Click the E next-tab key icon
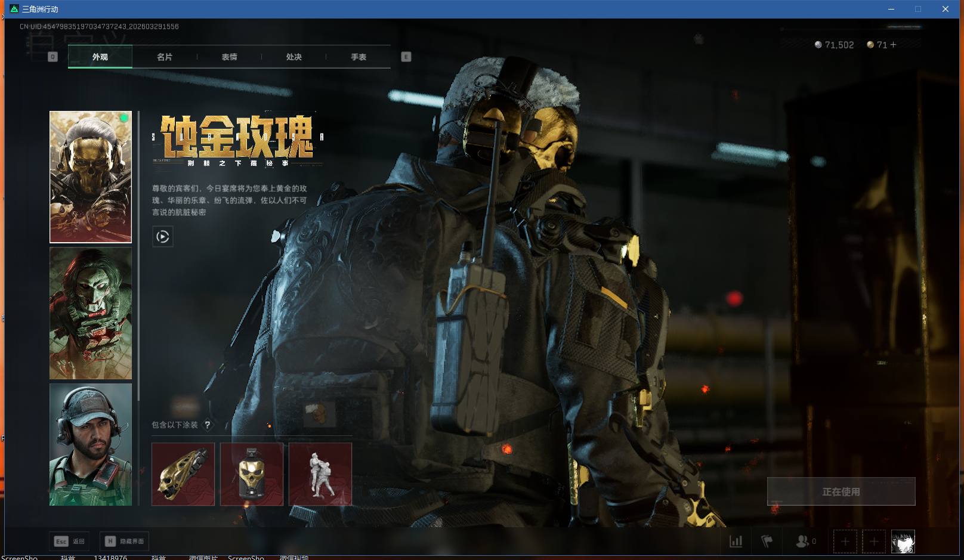 tap(406, 57)
